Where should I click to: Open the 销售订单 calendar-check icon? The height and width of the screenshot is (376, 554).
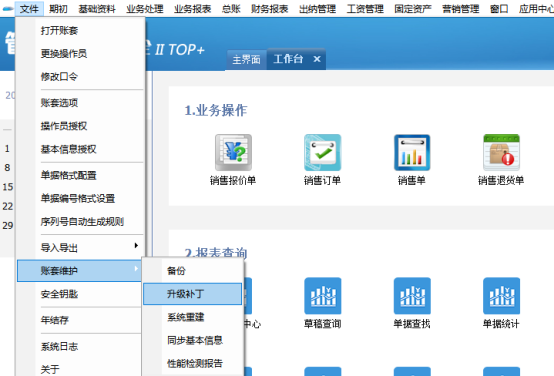click(323, 152)
